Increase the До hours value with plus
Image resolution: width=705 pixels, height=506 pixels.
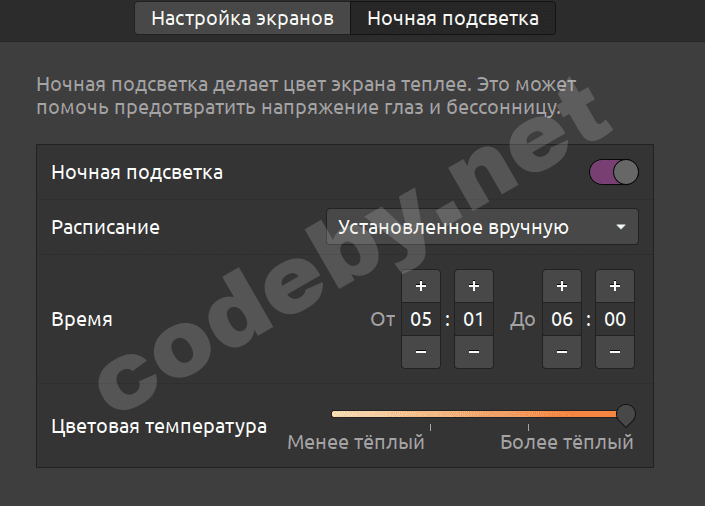coord(562,286)
